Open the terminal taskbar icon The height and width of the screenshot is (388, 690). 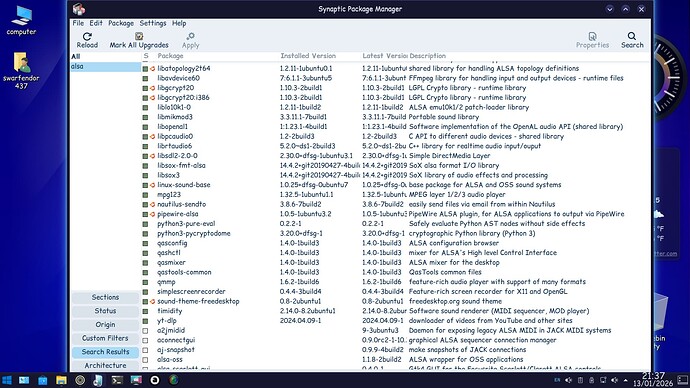(x=117, y=380)
